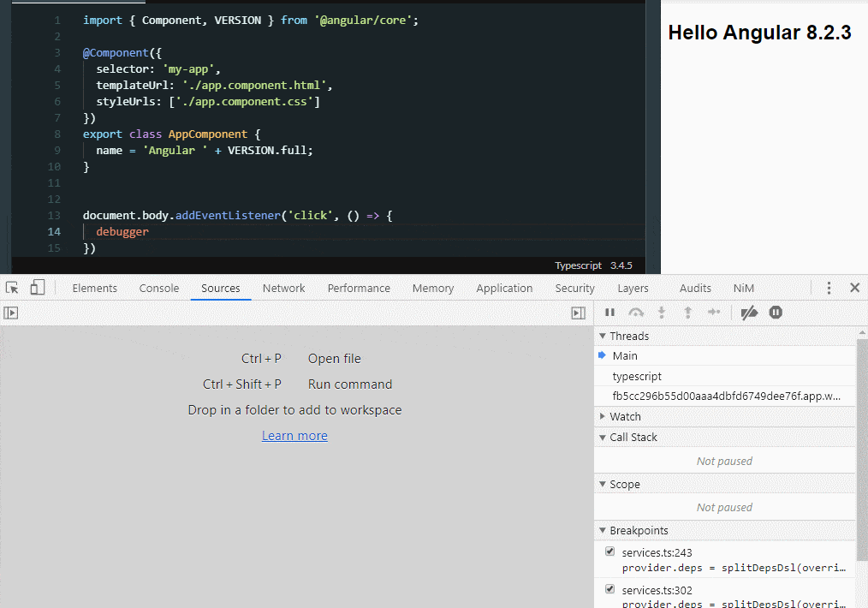This screenshot has height=608, width=868.
Task: Click the './app.component.css' string
Action: coord(245,101)
